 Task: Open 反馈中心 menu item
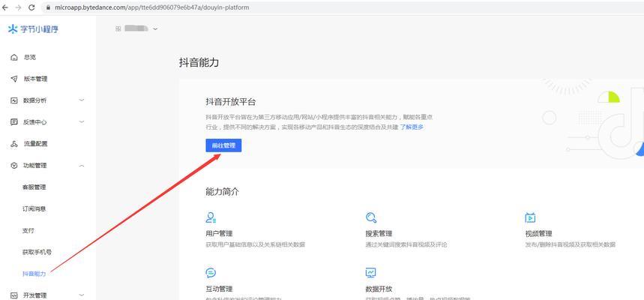(x=35, y=122)
